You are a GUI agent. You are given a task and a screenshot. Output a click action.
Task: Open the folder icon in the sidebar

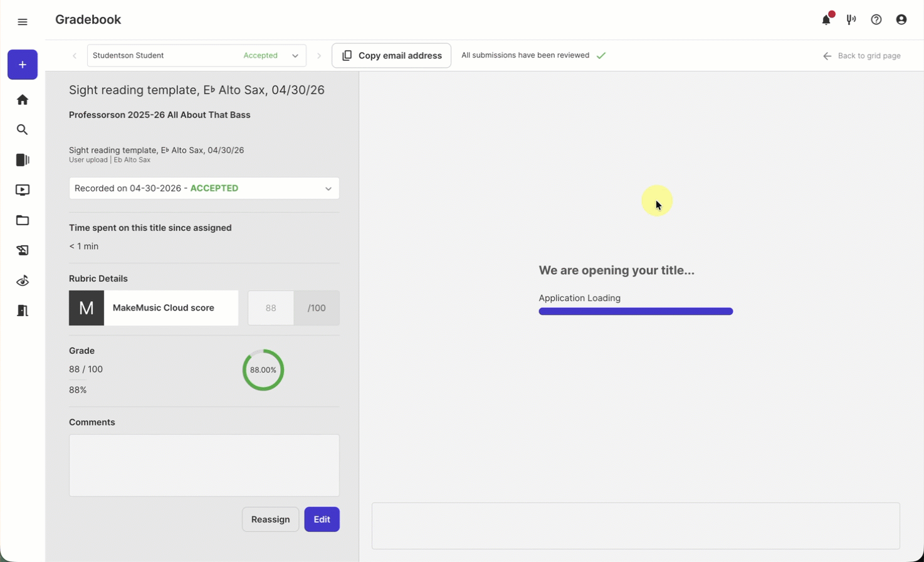pyautogui.click(x=23, y=220)
